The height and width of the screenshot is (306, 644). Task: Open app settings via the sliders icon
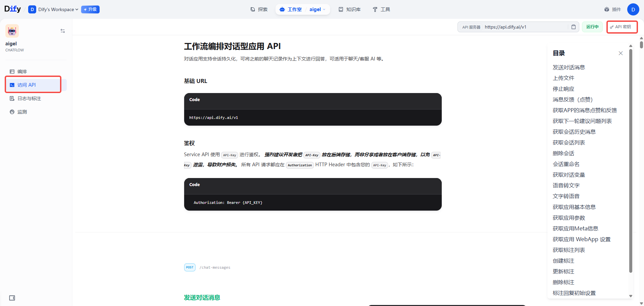pos(62,31)
